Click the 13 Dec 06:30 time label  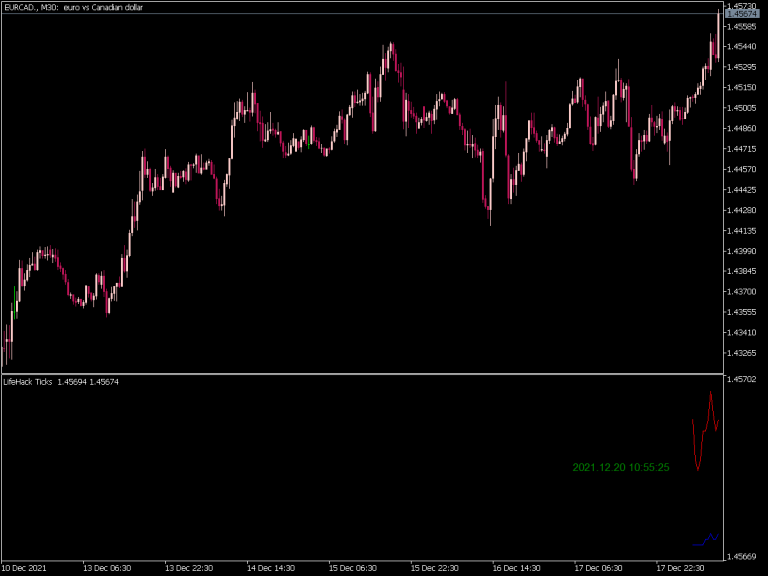pos(107,567)
